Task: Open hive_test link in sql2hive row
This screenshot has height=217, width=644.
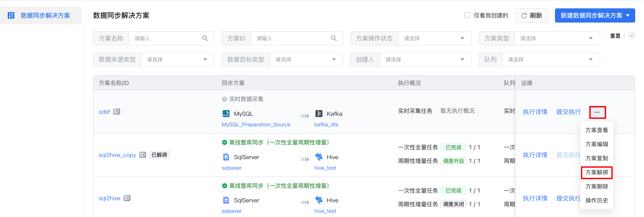Action: (x=325, y=211)
